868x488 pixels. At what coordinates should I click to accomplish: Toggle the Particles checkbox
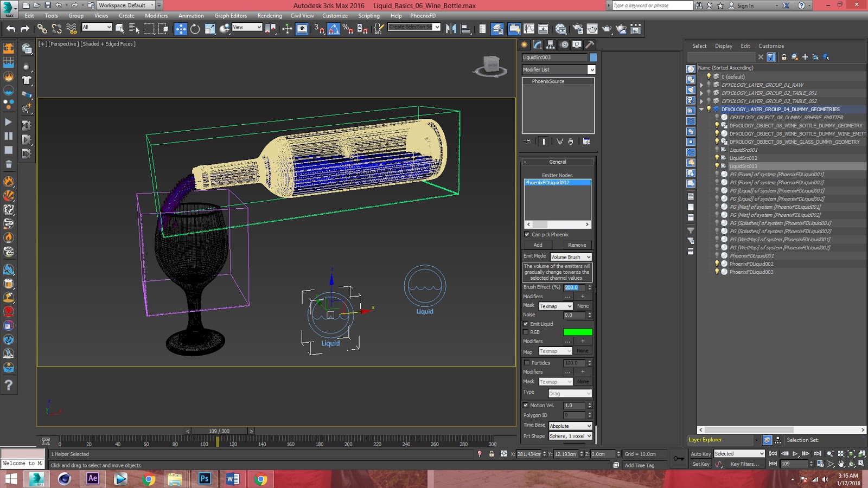click(x=526, y=363)
